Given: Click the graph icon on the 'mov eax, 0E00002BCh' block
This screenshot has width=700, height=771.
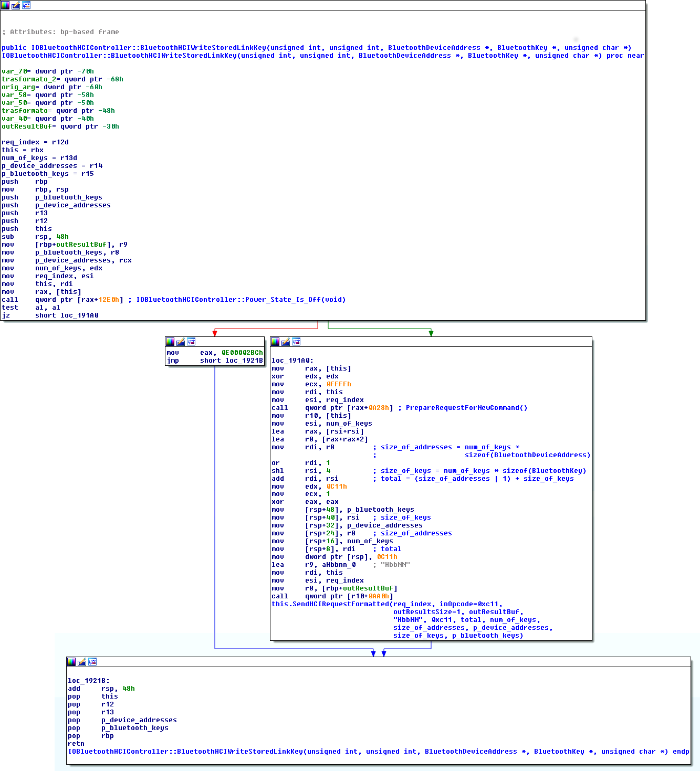Looking at the screenshot, I should pos(191,342).
